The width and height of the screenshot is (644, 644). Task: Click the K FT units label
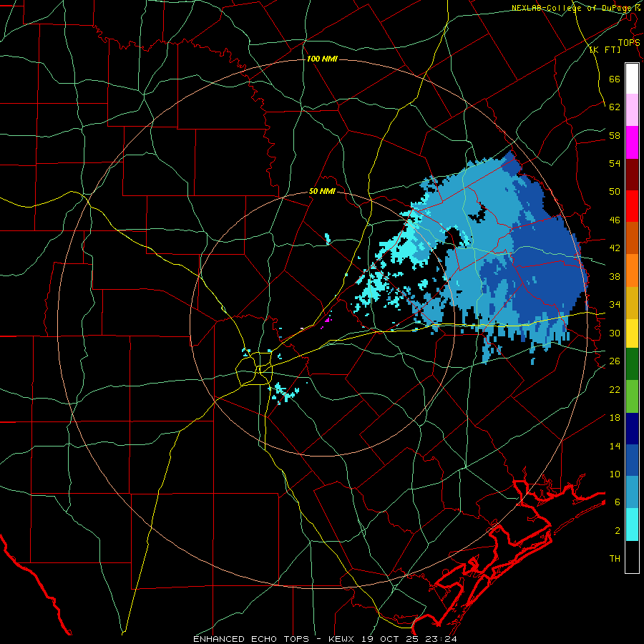[605, 49]
